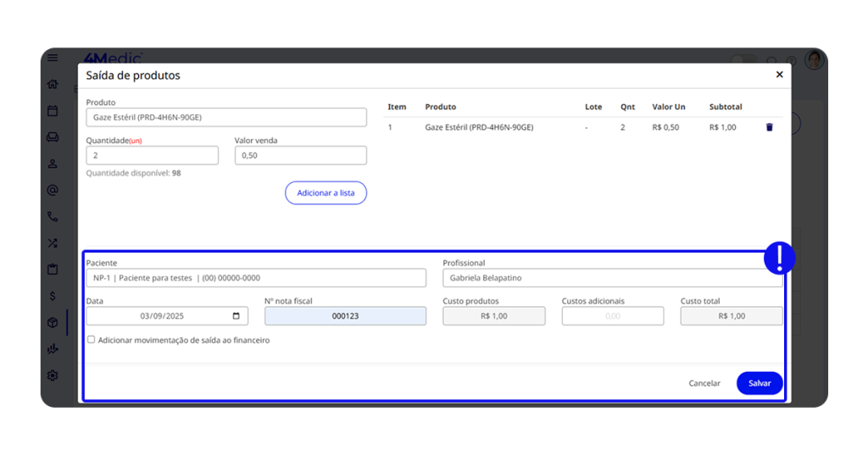This screenshot has width=868, height=456.
Task: Open the calendar icon in the sidebar
Action: (x=53, y=110)
